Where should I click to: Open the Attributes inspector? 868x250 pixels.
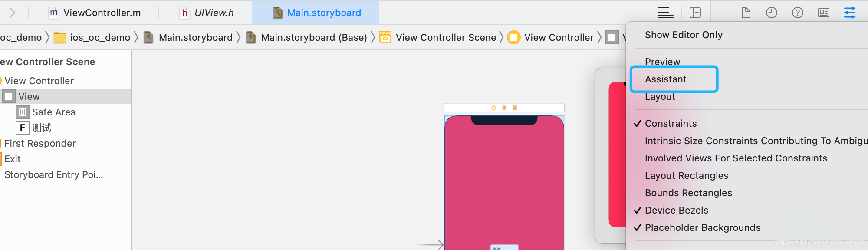pos(849,13)
